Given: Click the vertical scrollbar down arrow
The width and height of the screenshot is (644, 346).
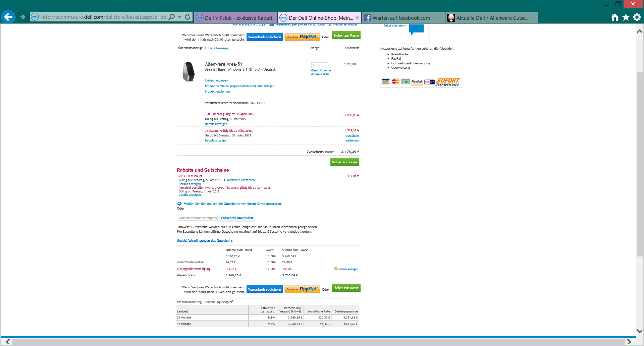Looking at the screenshot, I should [640, 331].
